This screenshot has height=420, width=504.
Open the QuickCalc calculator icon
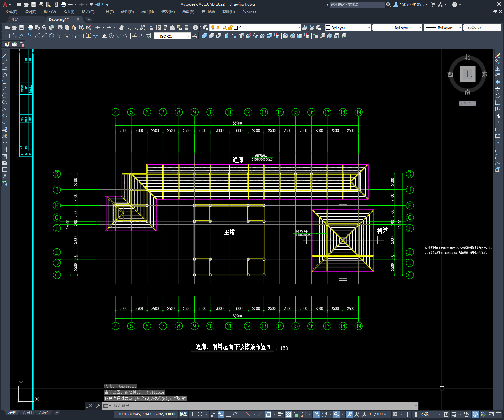[187, 28]
